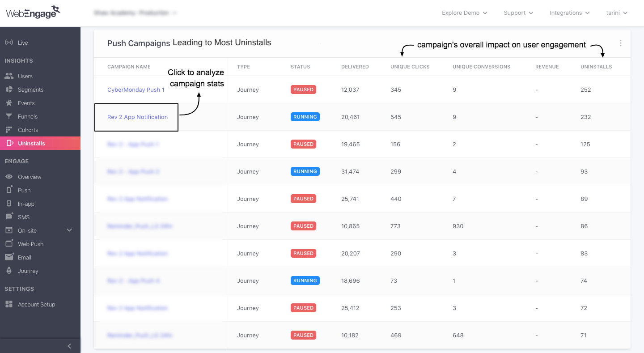Open blurred campaign link with 125 uninstalls
644x353 pixels.
pyautogui.click(x=133, y=144)
